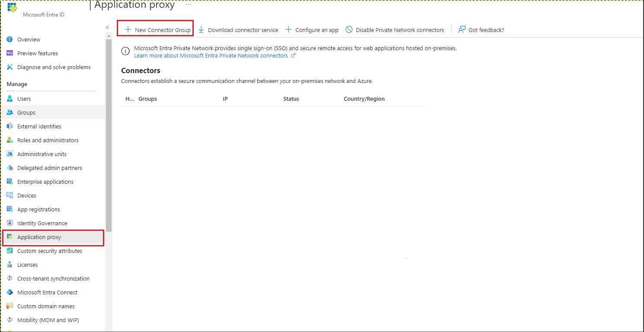644x332 pixels.
Task: Click the Licenses icon in sidebar
Action: (10, 265)
